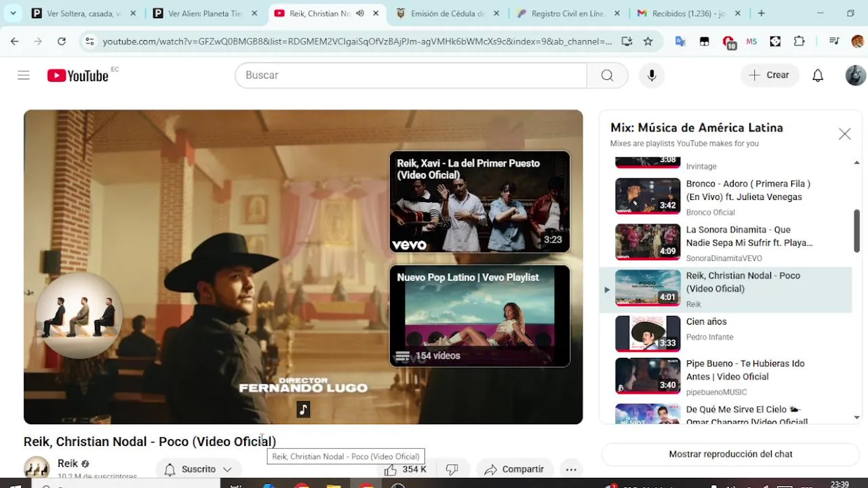Start voice search with the microphone

tap(652, 75)
